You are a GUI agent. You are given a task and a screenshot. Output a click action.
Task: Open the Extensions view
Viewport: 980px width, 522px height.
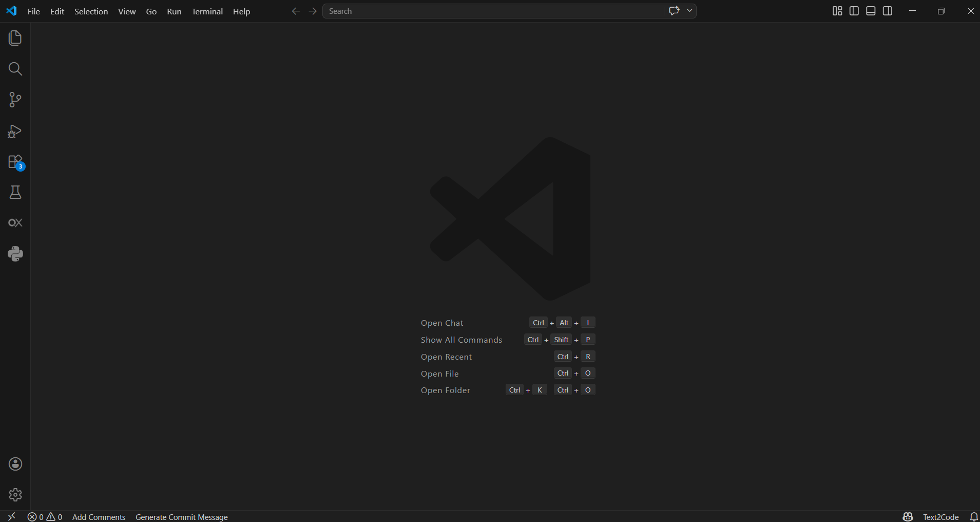tap(16, 162)
